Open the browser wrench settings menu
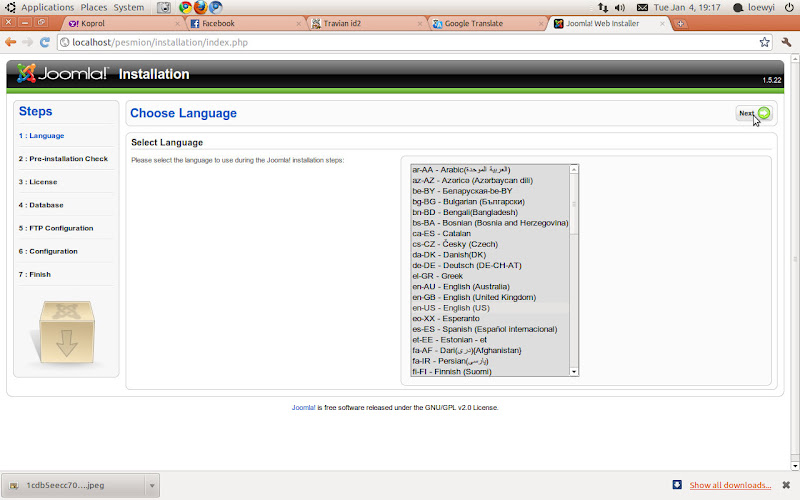This screenshot has width=800, height=500. point(786,42)
